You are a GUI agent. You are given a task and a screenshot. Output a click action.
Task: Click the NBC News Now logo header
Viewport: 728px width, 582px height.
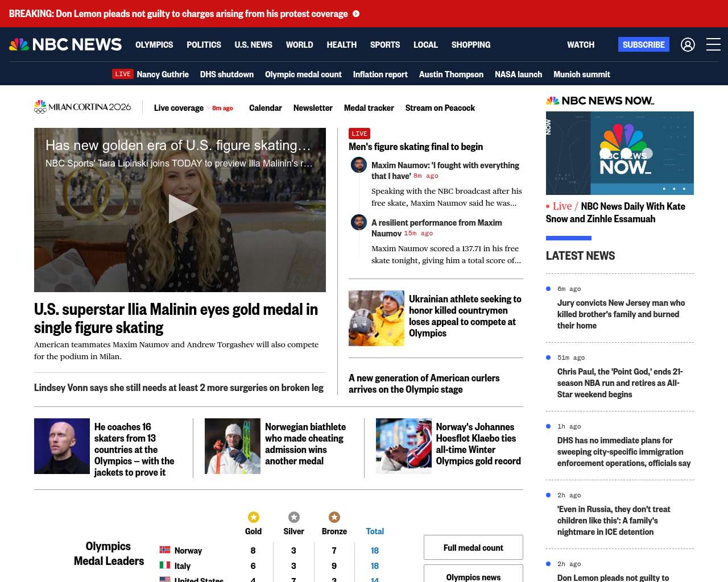[x=600, y=101]
